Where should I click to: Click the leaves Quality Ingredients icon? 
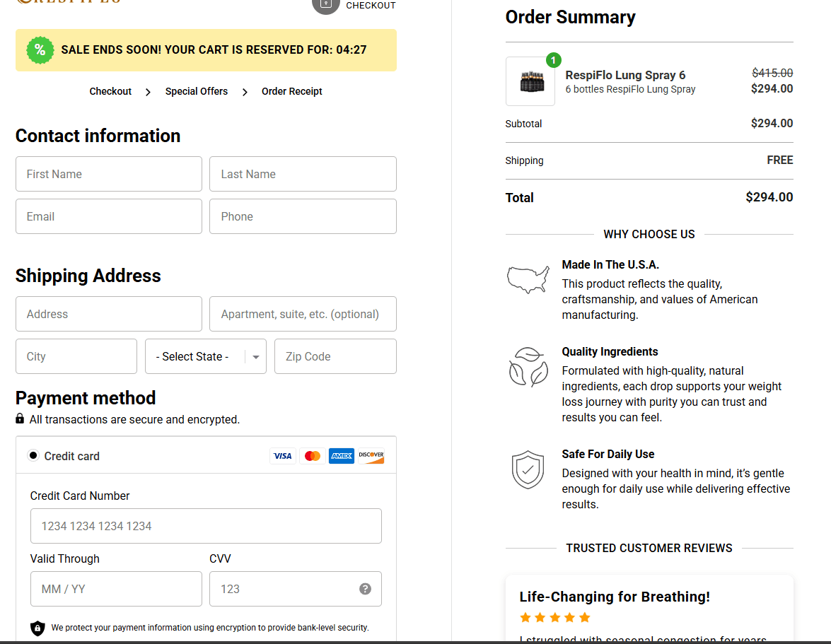pos(528,367)
